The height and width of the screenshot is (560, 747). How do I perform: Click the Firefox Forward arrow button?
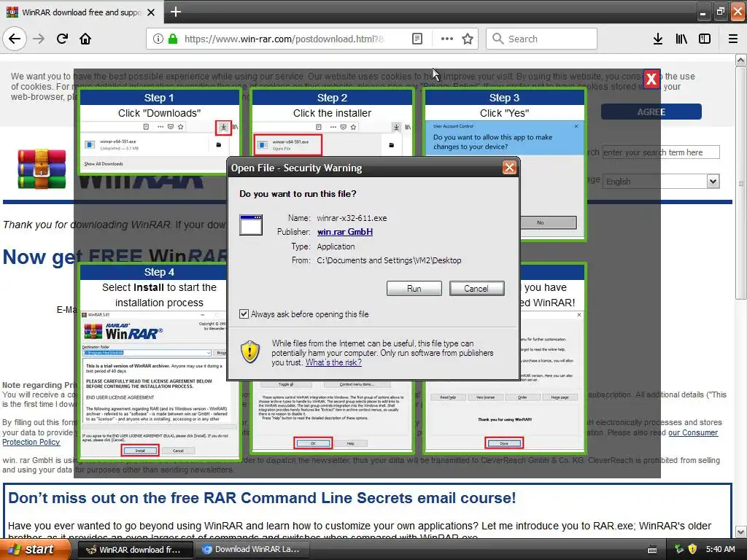[39, 39]
